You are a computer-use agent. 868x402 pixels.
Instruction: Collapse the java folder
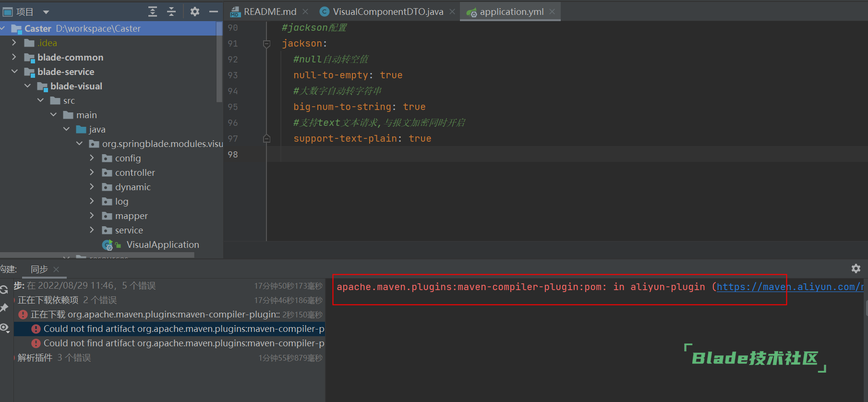(66, 129)
